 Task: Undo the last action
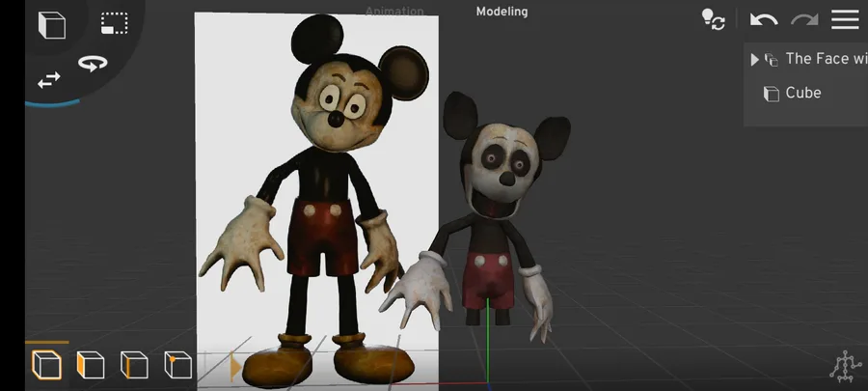tap(764, 20)
